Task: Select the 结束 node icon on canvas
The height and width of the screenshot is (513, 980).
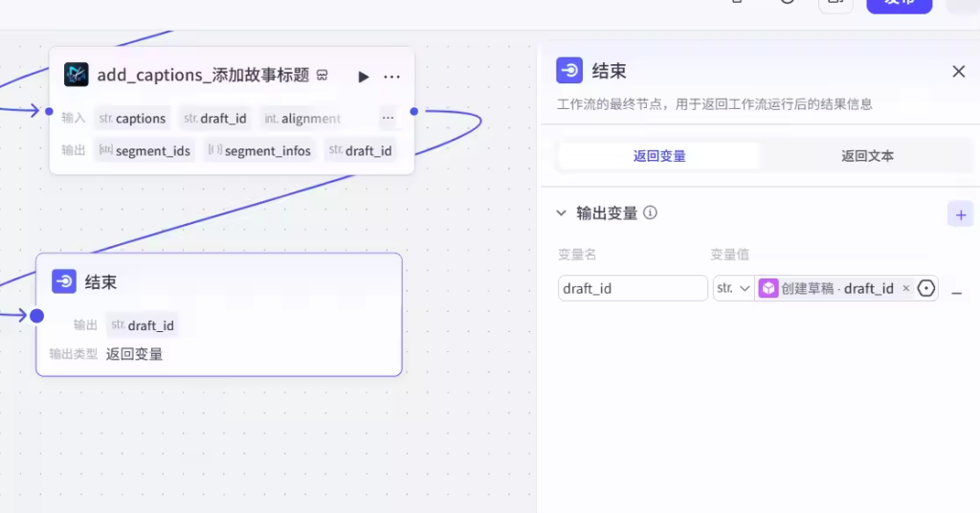Action: pyautogui.click(x=64, y=281)
